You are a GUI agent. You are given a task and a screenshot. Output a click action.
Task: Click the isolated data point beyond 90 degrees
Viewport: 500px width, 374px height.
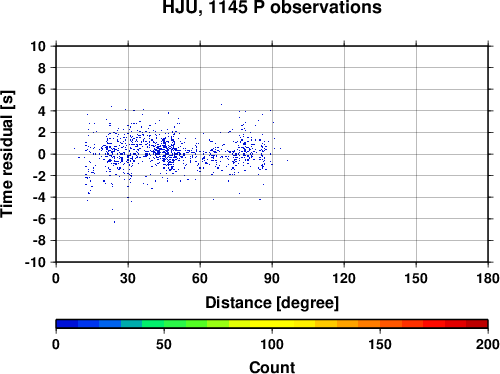pos(287,160)
